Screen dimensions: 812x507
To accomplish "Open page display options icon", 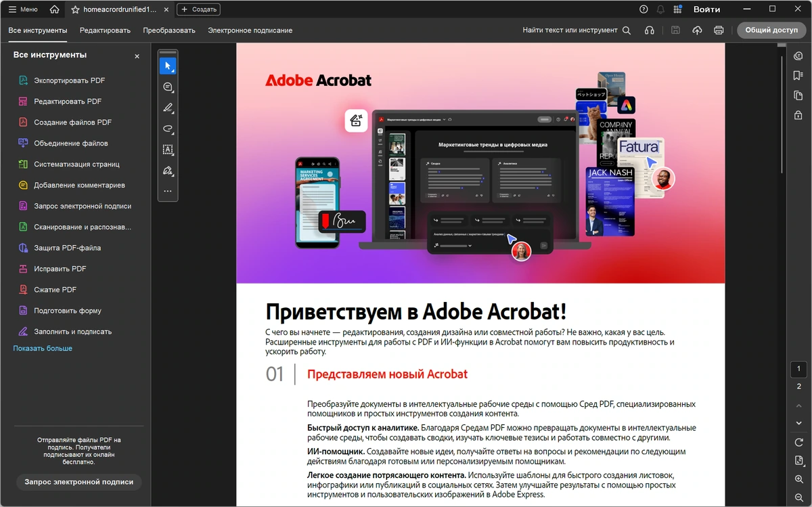I will 799,461.
